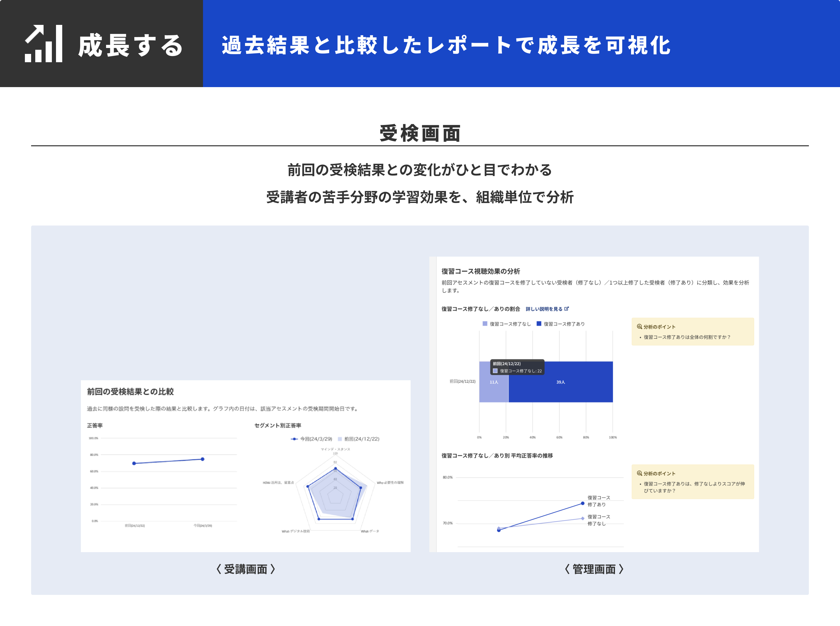Click the 修了あり end point on the trend chart
The width and height of the screenshot is (840, 626).
[582, 503]
